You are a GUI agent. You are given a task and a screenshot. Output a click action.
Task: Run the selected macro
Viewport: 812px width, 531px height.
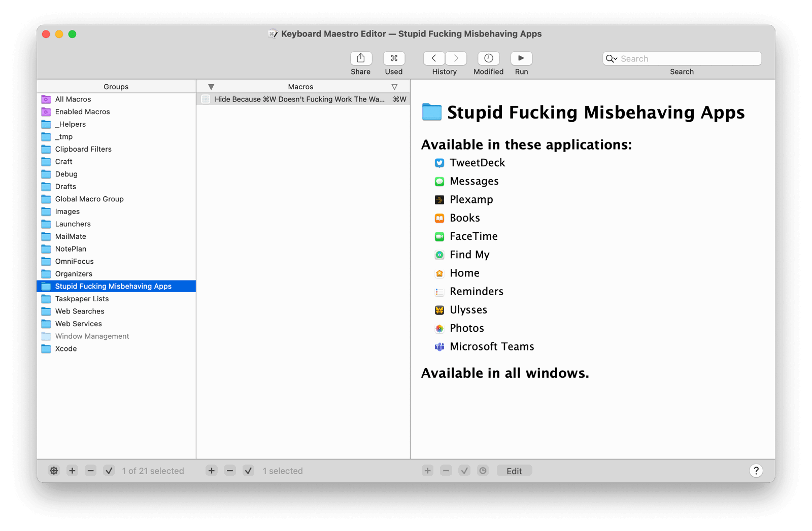[521, 58]
